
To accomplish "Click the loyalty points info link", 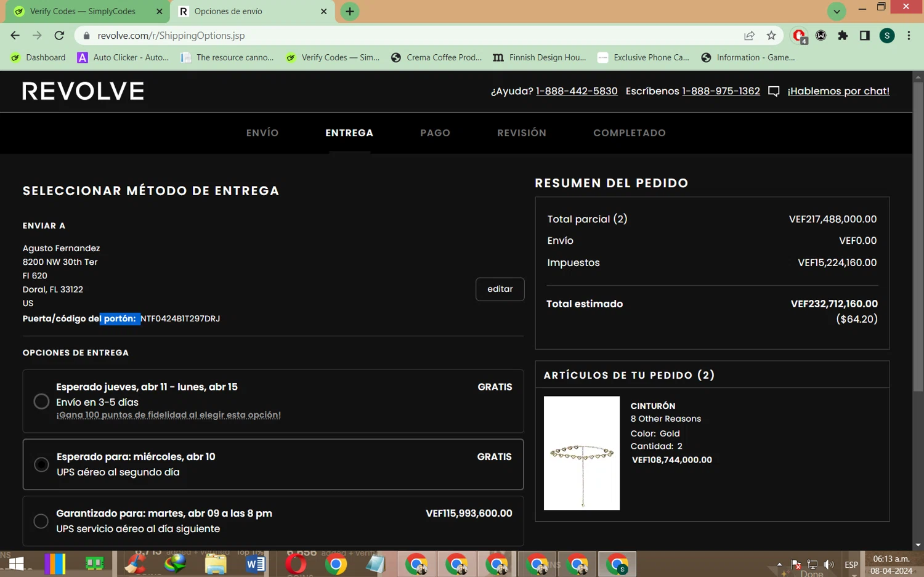I will click(x=168, y=415).
